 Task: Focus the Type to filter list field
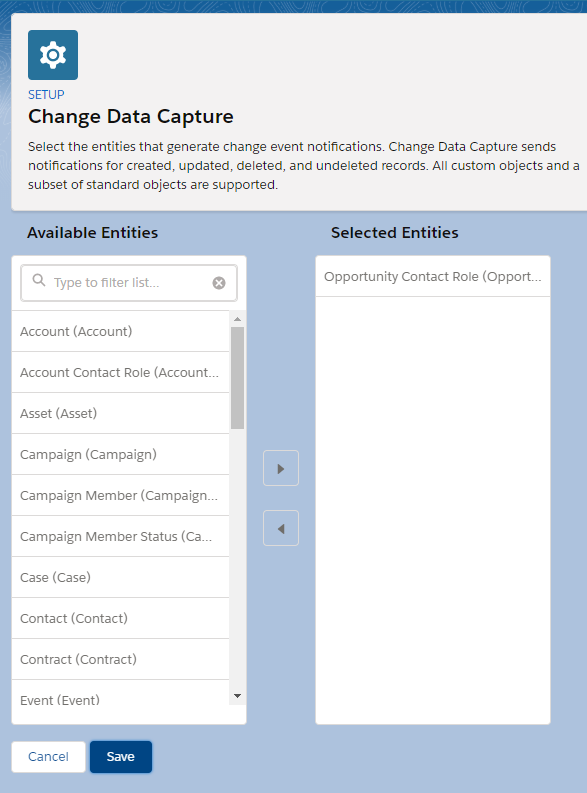[x=129, y=283]
